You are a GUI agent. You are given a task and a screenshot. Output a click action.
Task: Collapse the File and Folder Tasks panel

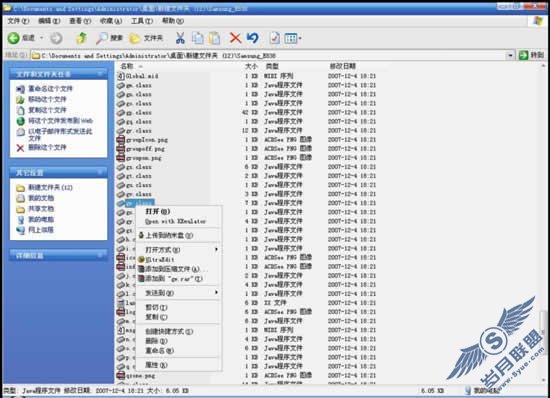100,74
